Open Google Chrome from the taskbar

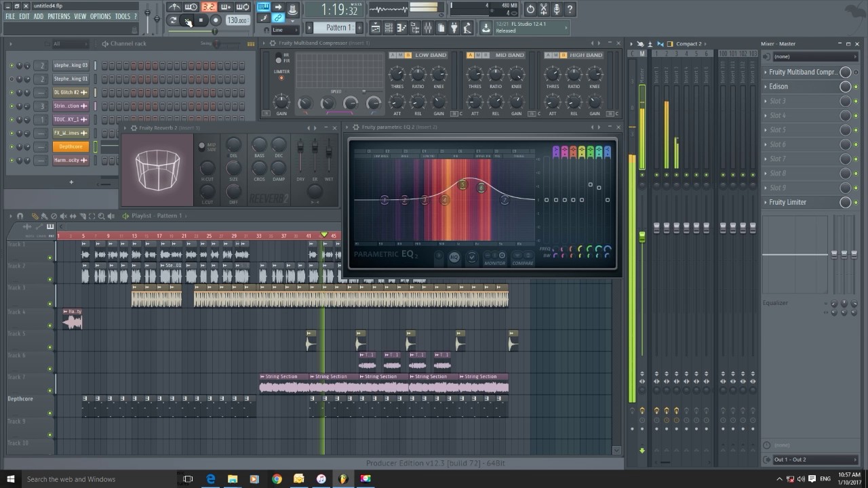coord(277,479)
